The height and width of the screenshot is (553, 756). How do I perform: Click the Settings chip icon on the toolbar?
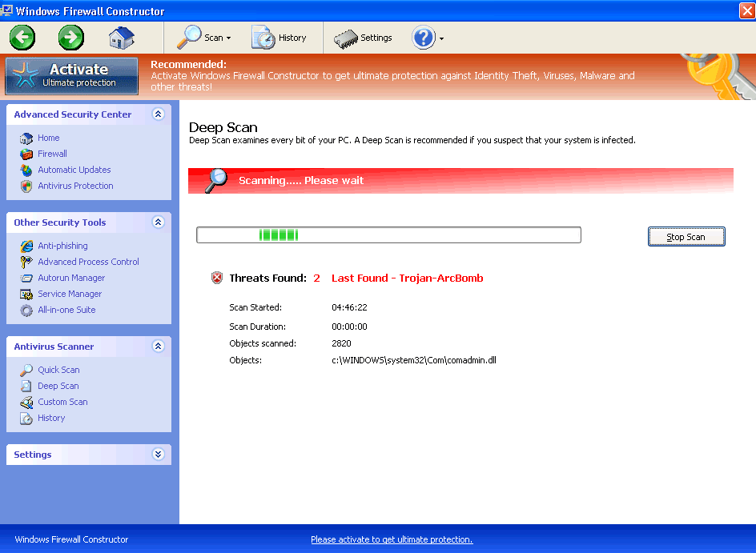tap(346, 37)
